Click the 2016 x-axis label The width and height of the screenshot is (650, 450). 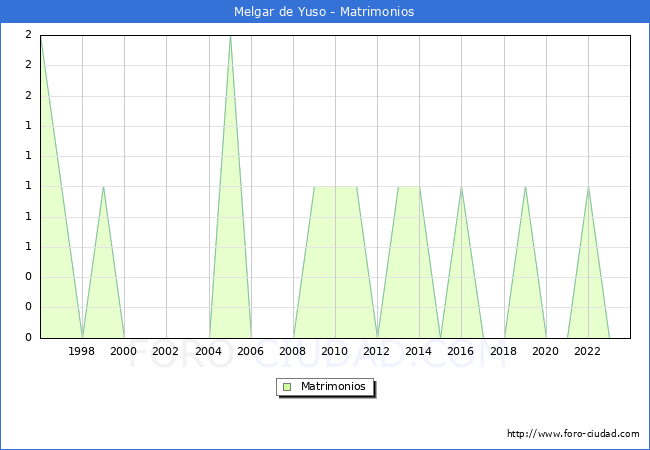[x=461, y=351]
